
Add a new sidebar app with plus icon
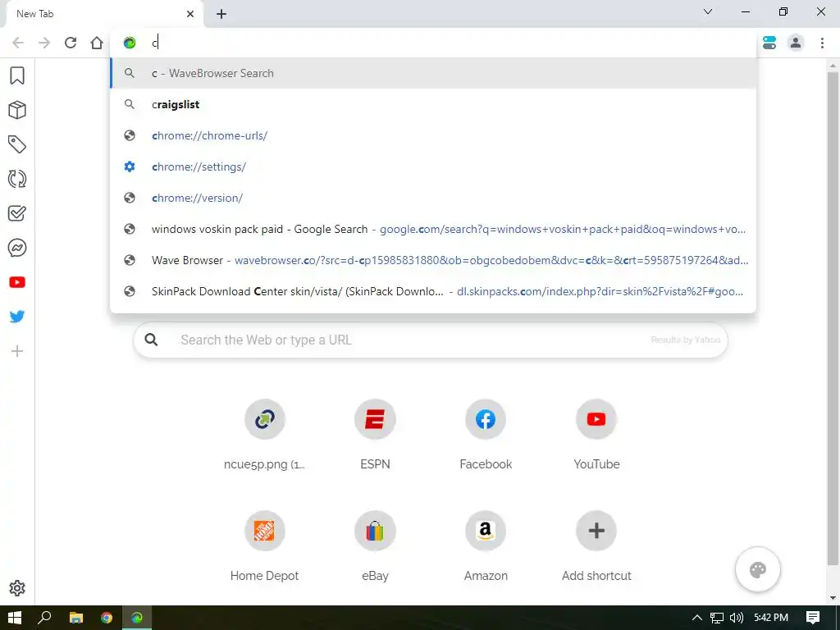(17, 351)
